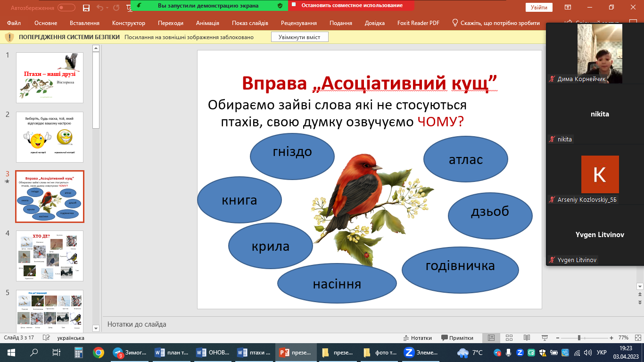Select slide 2 thumbnail with smiley faces

tap(50, 137)
